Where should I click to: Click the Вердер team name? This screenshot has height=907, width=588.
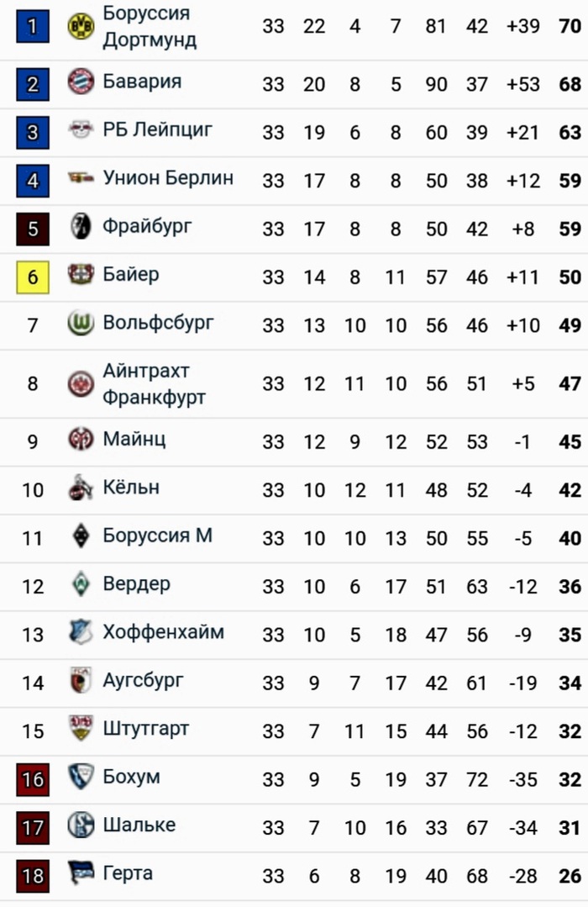(x=136, y=584)
